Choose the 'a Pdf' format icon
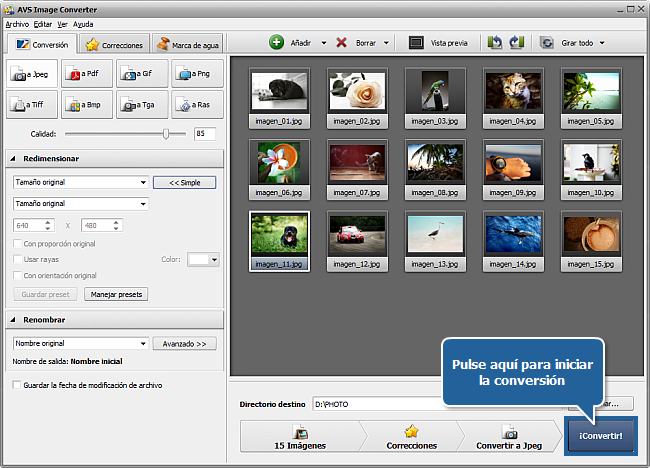650x468 pixels. (x=86, y=73)
